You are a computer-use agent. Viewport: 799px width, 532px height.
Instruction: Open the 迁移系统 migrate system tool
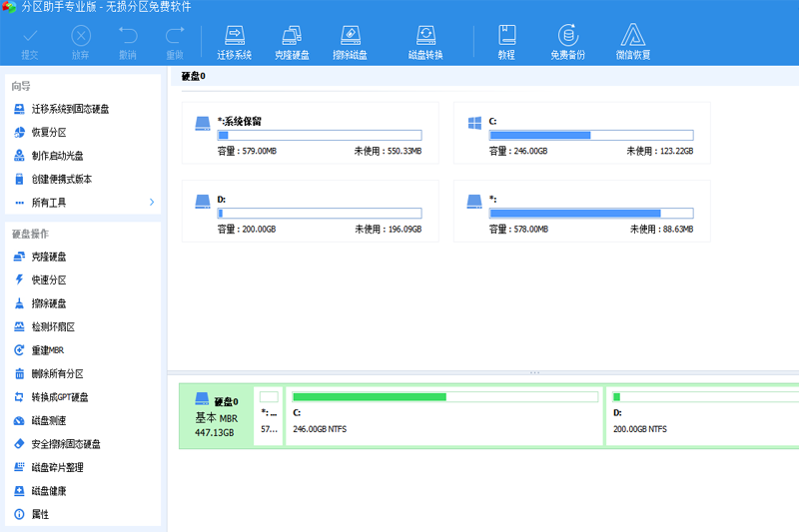pyautogui.click(x=235, y=44)
